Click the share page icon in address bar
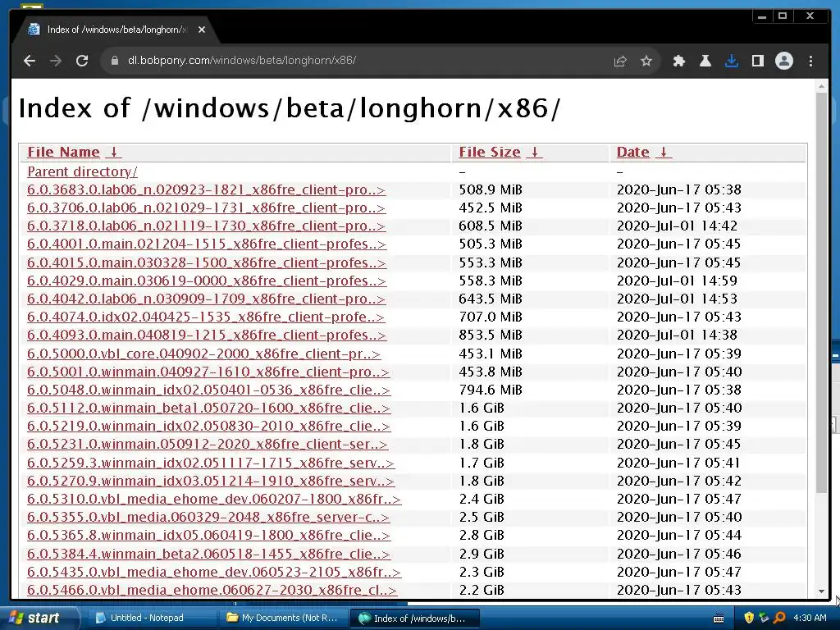This screenshot has height=630, width=840. 620,61
